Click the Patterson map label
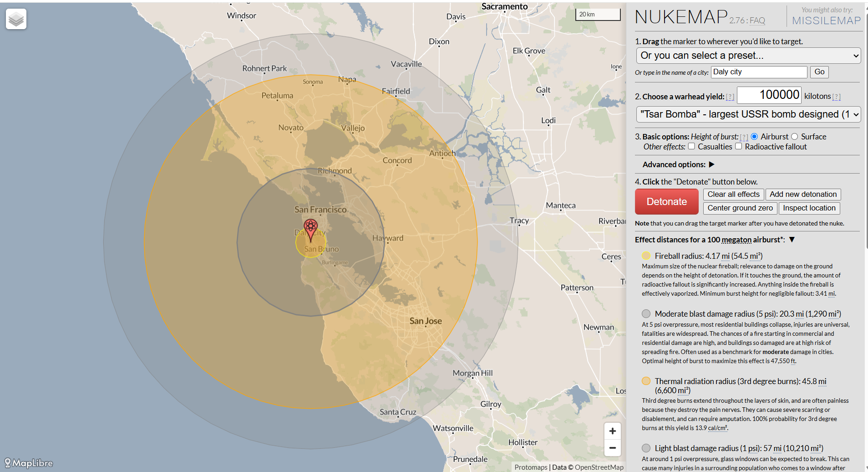Image resolution: width=868 pixels, height=472 pixels. click(577, 287)
